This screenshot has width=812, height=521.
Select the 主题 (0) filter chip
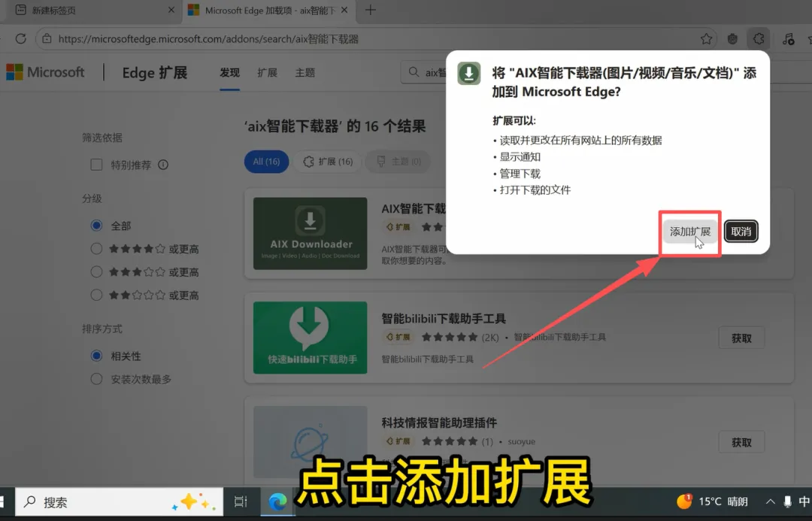point(398,162)
